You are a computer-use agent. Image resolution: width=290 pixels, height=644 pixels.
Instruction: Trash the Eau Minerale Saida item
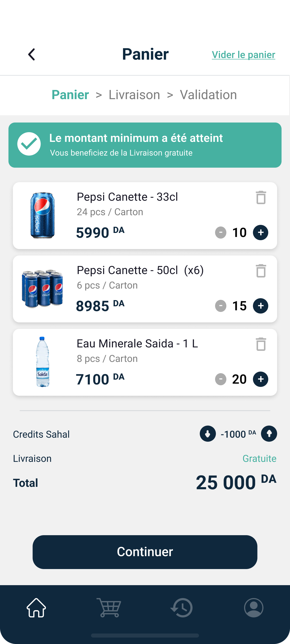coord(261,344)
